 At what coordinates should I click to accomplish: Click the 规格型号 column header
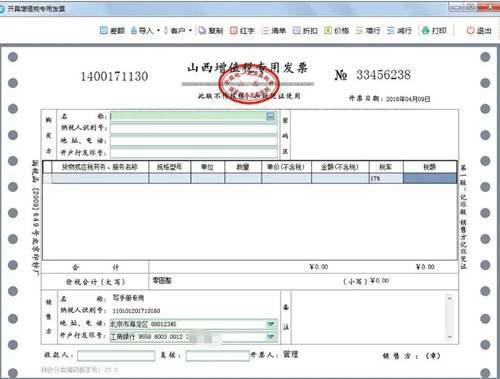click(170, 167)
